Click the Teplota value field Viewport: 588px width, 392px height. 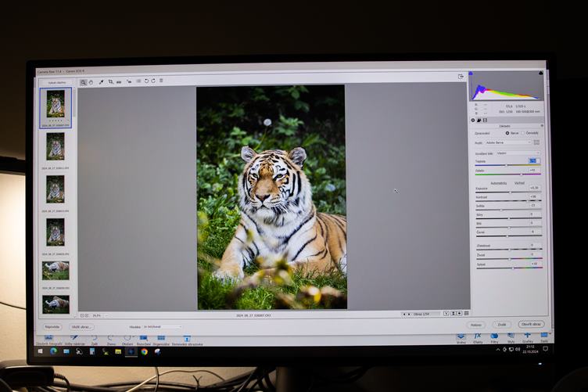tap(534, 160)
